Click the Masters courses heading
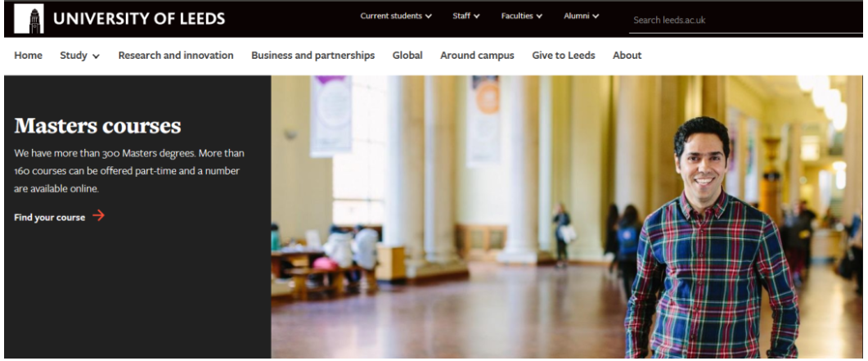Viewport: 868px width, 361px height. pos(97,126)
